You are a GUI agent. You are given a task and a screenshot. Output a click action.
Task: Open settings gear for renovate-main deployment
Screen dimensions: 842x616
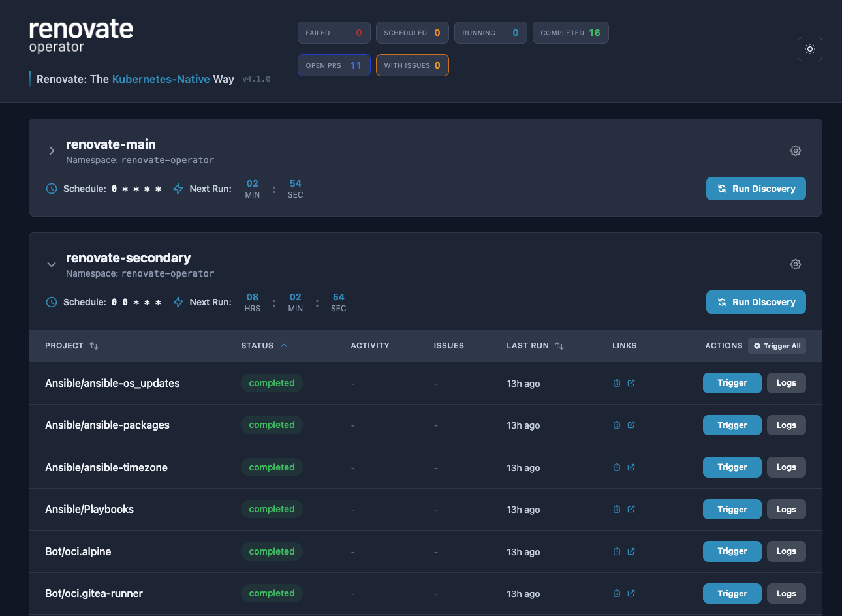pos(795,150)
